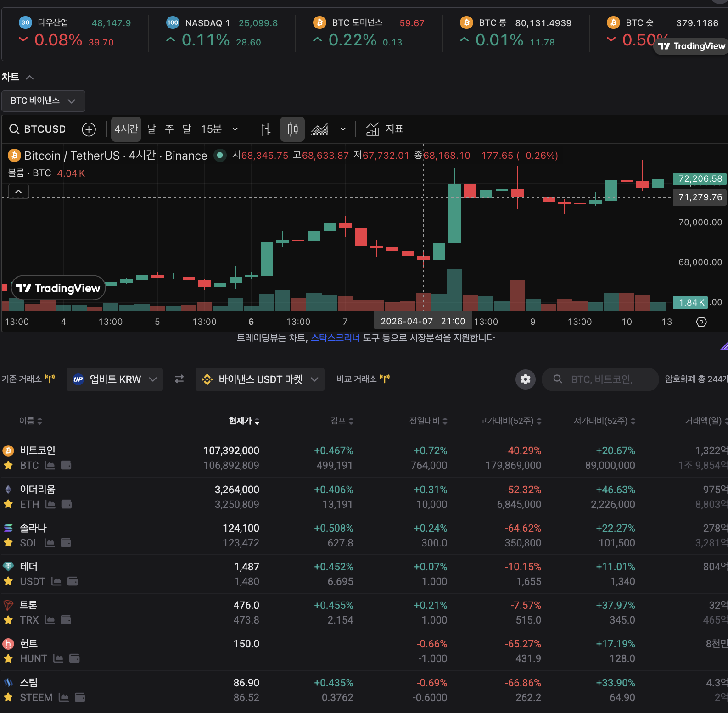Collapse the 차트 section
This screenshot has height=713, width=728.
click(x=30, y=77)
